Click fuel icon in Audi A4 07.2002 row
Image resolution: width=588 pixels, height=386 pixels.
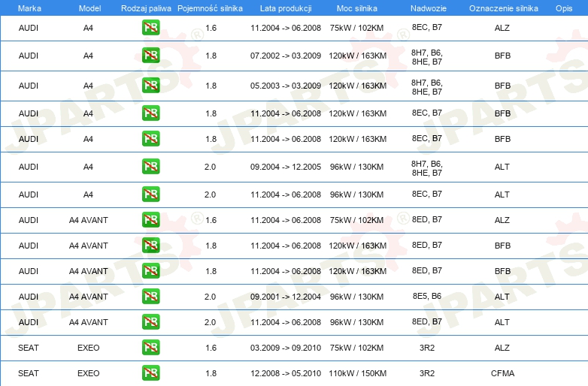point(150,56)
